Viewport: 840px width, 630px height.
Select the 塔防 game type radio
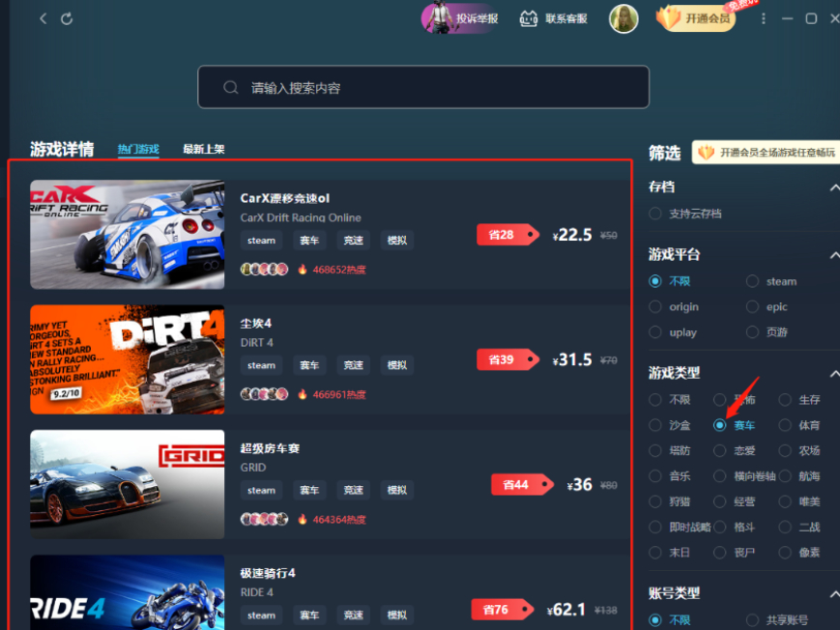pyautogui.click(x=654, y=450)
